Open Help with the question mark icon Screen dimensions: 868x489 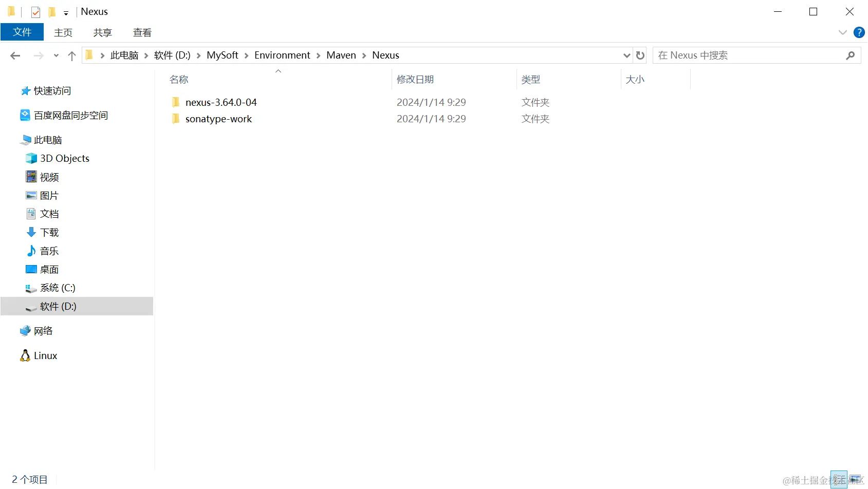[x=859, y=32]
